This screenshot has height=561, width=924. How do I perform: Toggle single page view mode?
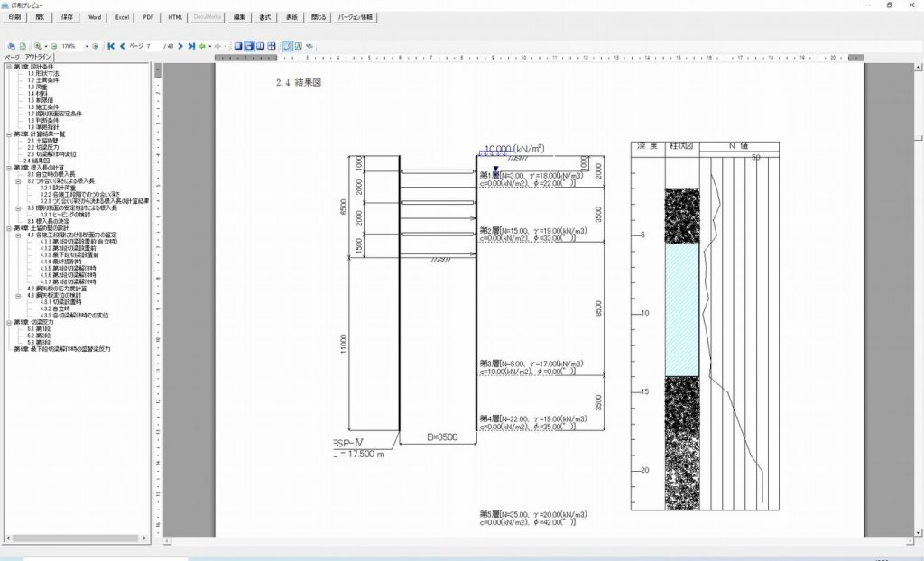click(238, 46)
